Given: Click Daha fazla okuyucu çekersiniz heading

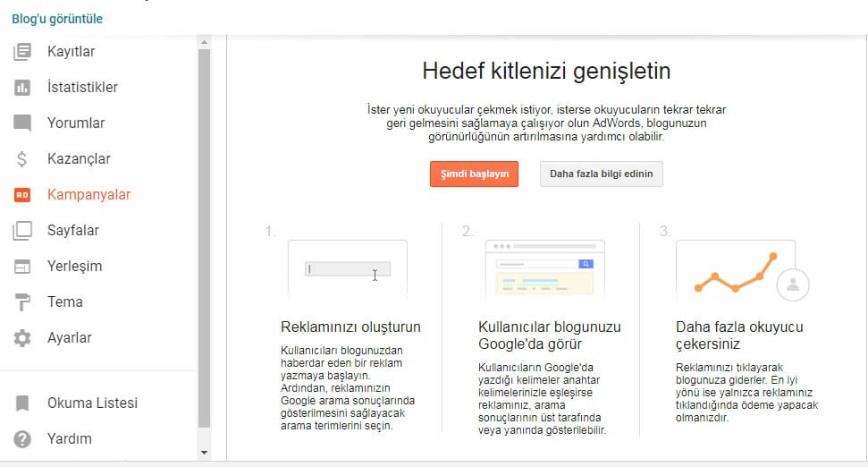Looking at the screenshot, I should [x=739, y=335].
